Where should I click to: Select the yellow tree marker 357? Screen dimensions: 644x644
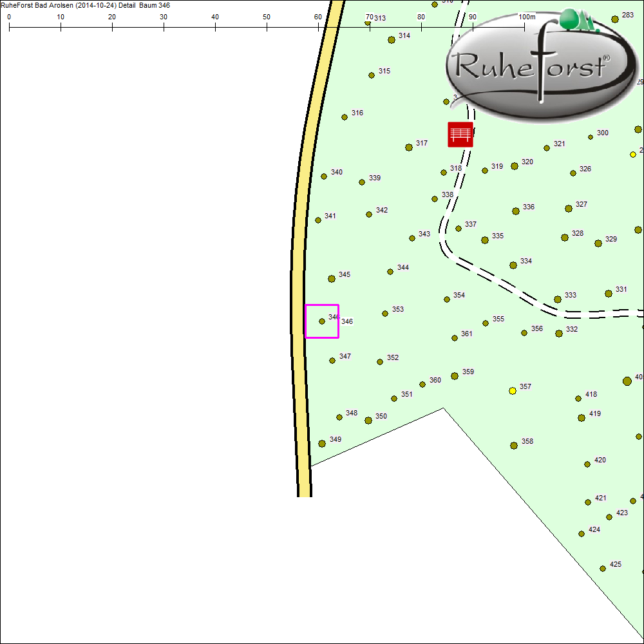[x=513, y=391]
